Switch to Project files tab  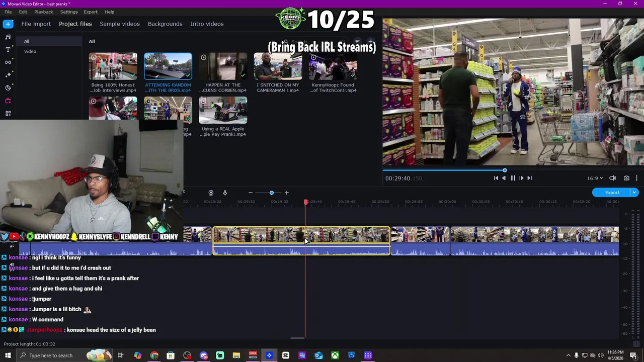click(x=75, y=24)
